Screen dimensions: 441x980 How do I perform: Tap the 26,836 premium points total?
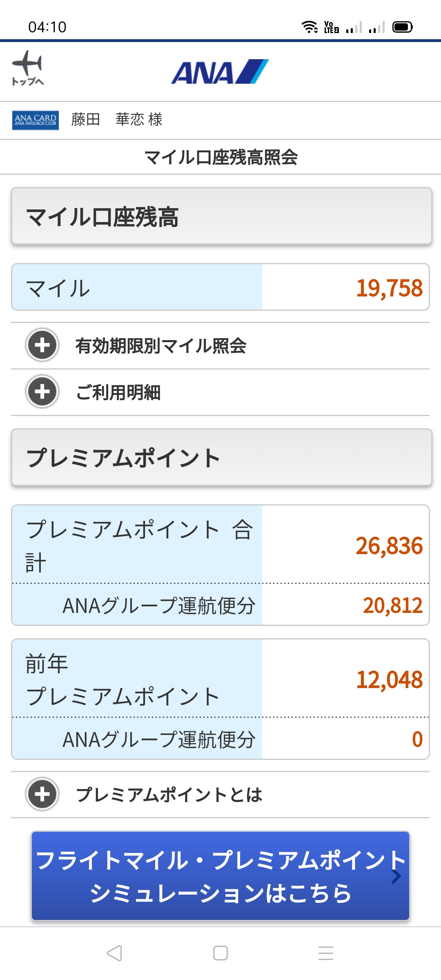[x=389, y=546]
